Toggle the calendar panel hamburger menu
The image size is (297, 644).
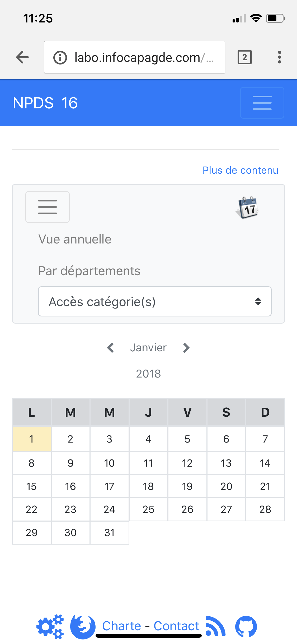coord(48,207)
